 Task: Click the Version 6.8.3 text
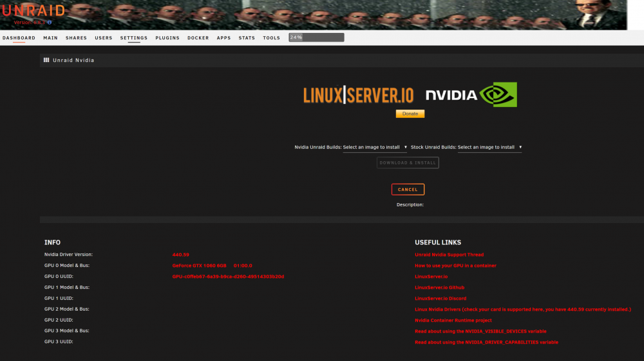30,23
